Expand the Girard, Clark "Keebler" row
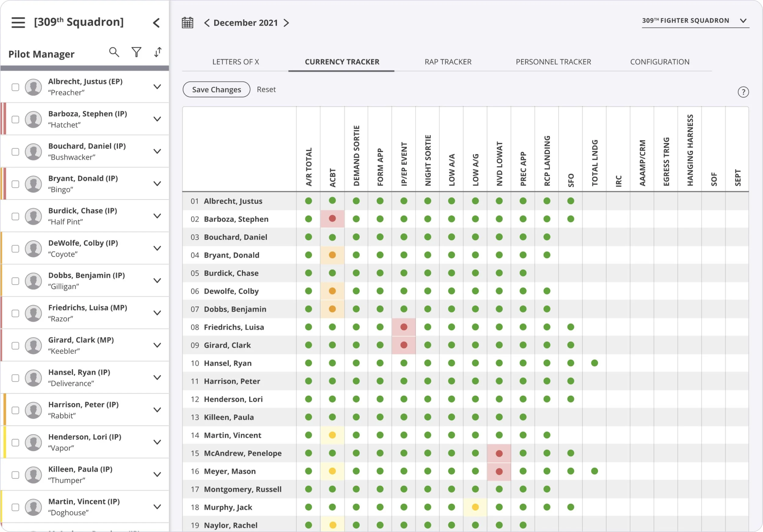 pyautogui.click(x=157, y=345)
